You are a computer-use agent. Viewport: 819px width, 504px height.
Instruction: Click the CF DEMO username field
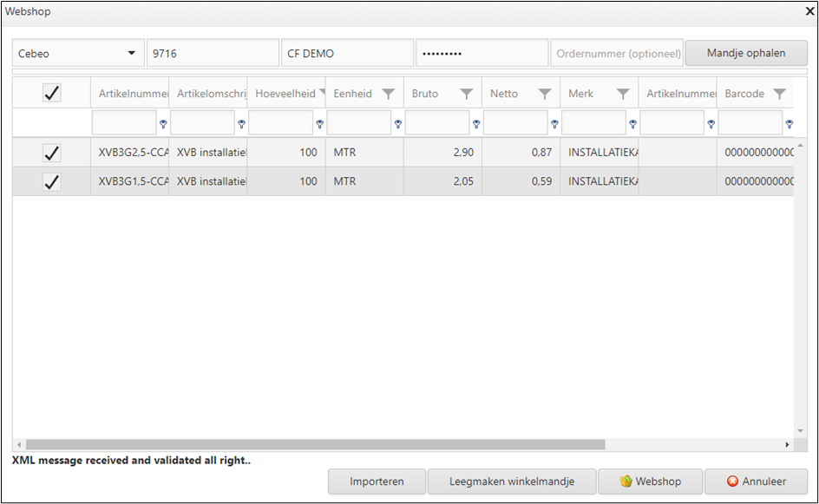tap(347, 53)
